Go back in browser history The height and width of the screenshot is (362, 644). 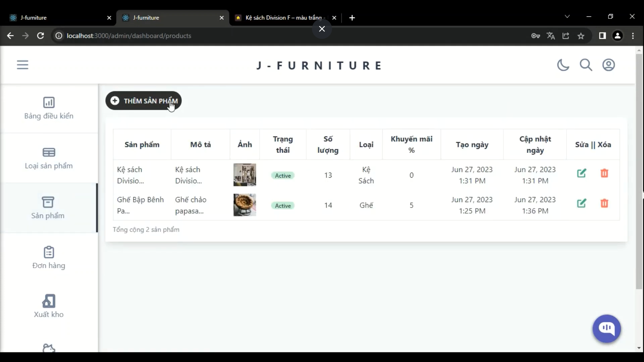[x=10, y=36]
